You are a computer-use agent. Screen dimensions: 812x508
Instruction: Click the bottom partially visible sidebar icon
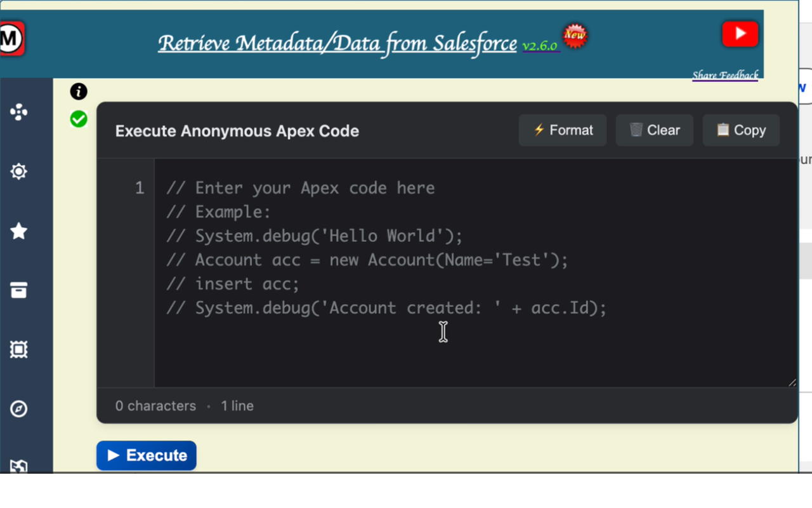19,467
